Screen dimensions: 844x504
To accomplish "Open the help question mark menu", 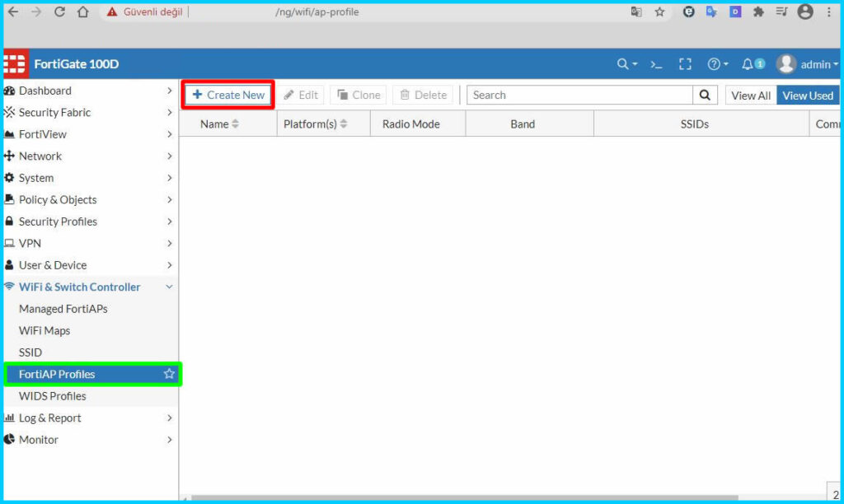I will pyautogui.click(x=718, y=64).
